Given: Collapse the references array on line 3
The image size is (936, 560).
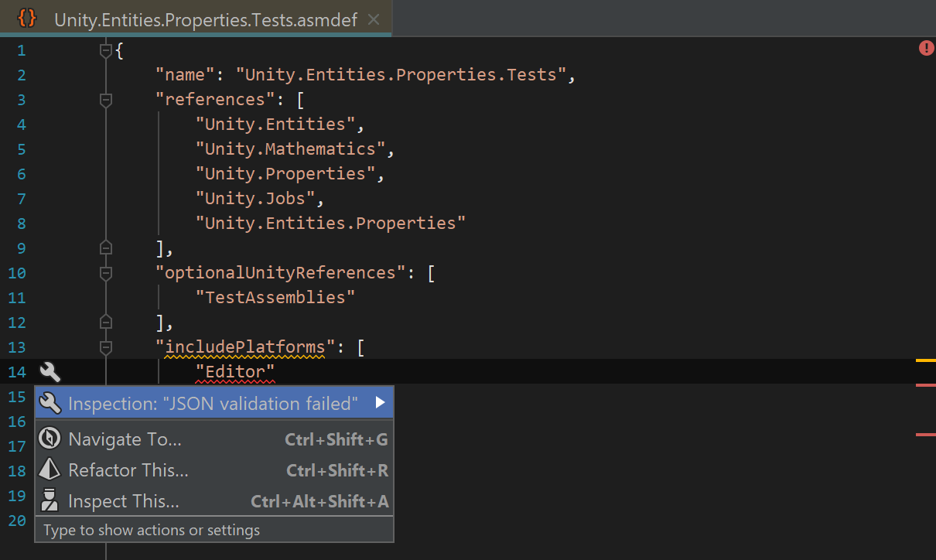Looking at the screenshot, I should [106, 100].
